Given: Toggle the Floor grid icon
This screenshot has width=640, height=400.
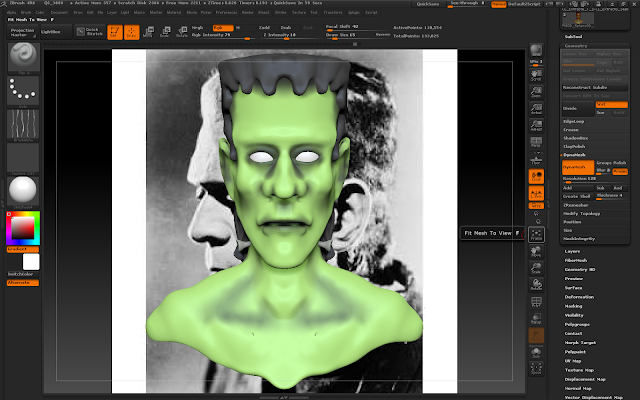Looking at the screenshot, I should coord(536,160).
